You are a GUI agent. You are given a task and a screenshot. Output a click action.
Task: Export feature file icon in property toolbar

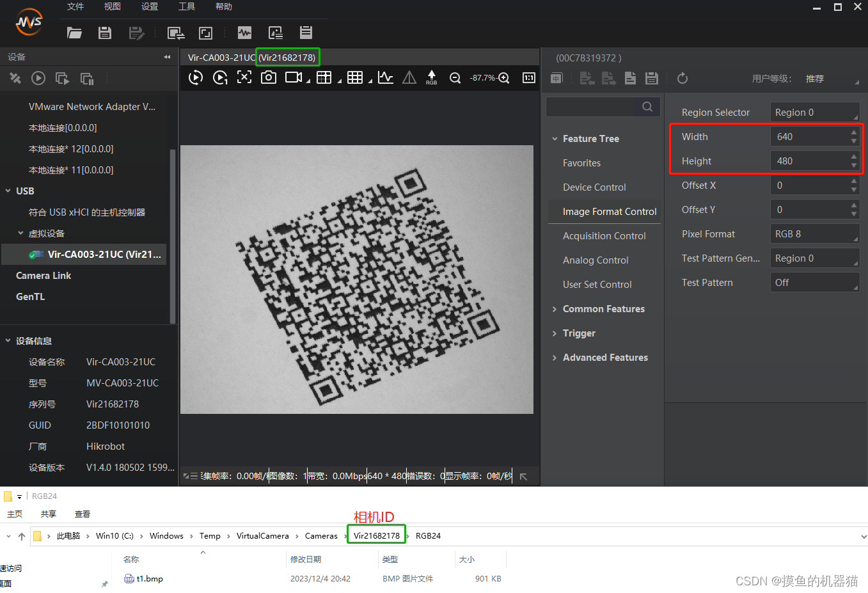point(609,78)
